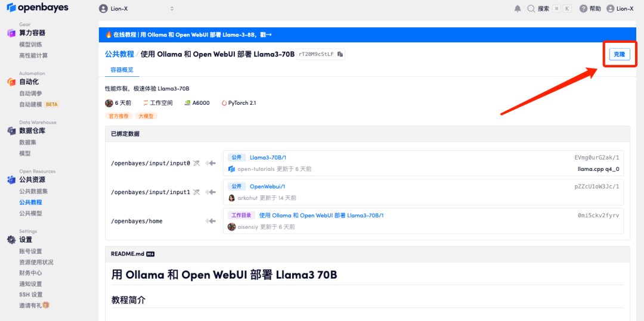644x321 pixels.
Task: Open 数据集 in the sidebar
Action: tap(28, 142)
